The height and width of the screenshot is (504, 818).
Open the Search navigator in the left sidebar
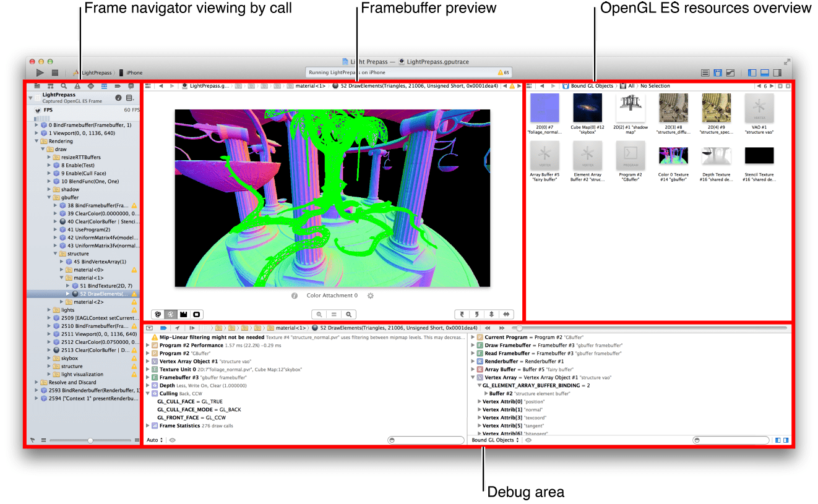pos(64,87)
